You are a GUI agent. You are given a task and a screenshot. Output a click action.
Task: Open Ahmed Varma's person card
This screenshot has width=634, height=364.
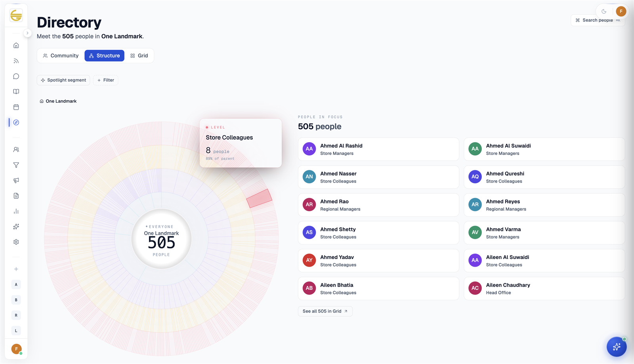pyautogui.click(x=544, y=233)
